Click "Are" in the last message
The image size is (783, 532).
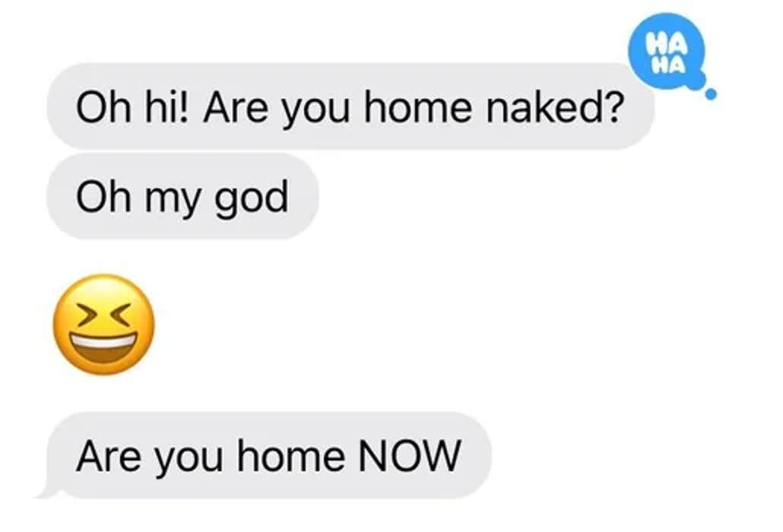[x=109, y=456]
